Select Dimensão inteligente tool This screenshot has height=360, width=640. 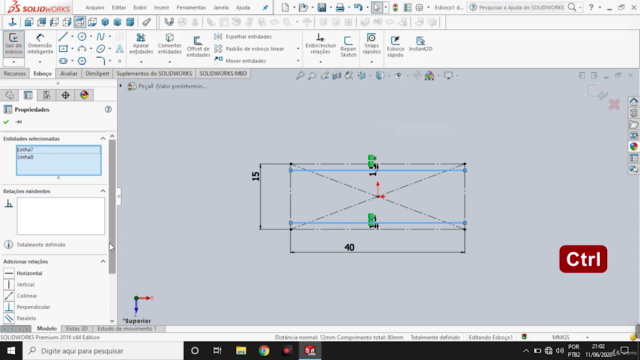40,44
